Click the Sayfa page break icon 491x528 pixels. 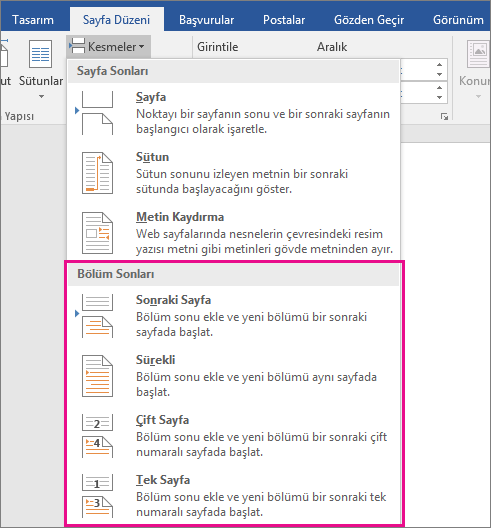(97, 113)
